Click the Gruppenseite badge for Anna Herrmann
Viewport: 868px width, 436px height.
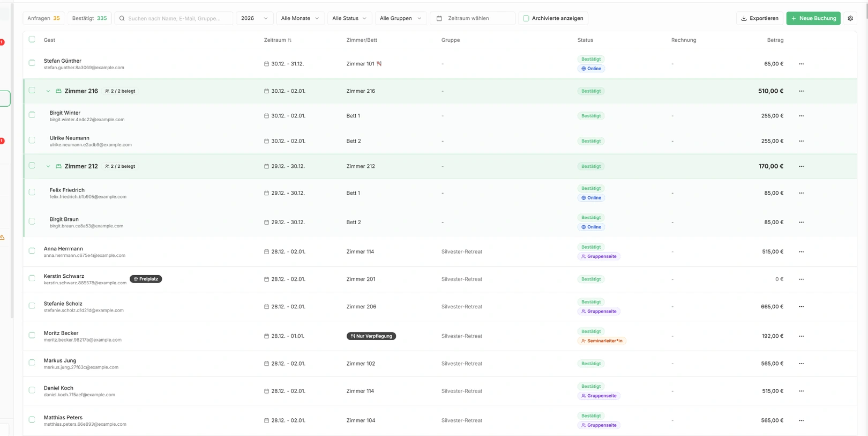599,256
